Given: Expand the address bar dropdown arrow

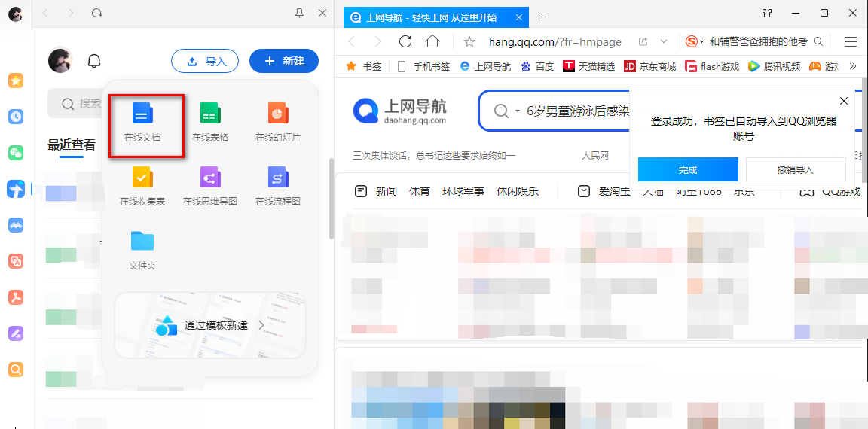Looking at the screenshot, I should pyautogui.click(x=665, y=41).
